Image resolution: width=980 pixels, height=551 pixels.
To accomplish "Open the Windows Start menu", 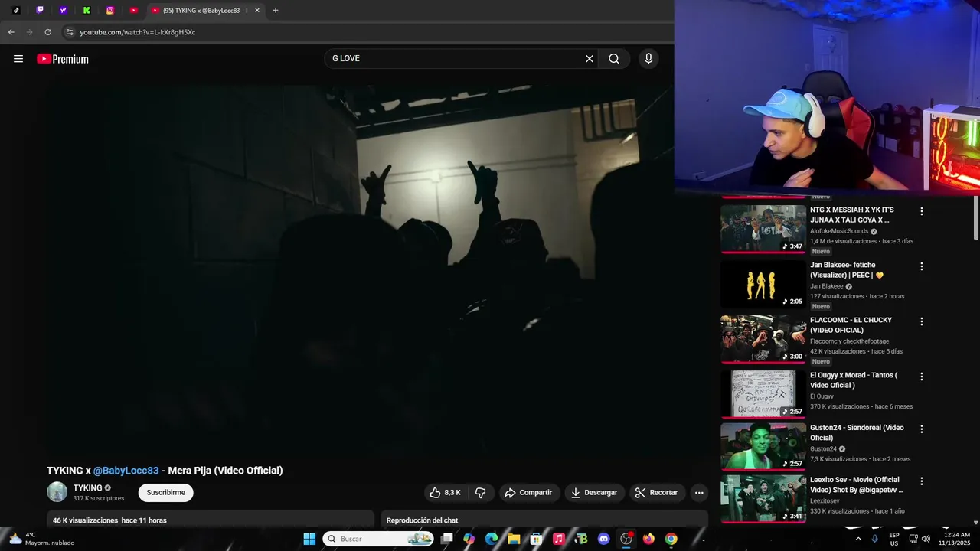I will pyautogui.click(x=309, y=539).
